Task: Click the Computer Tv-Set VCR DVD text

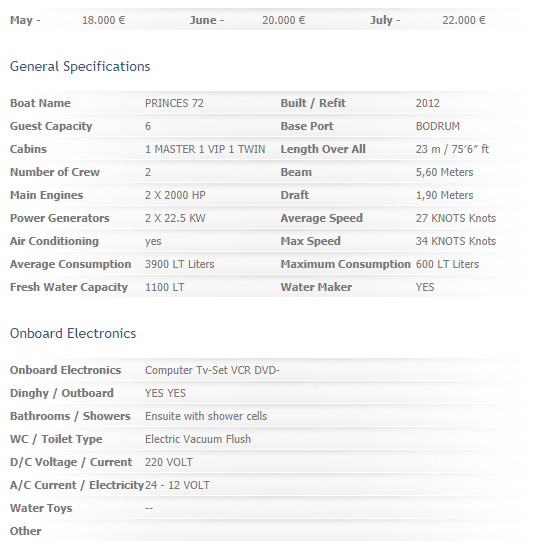Action: coord(212,370)
